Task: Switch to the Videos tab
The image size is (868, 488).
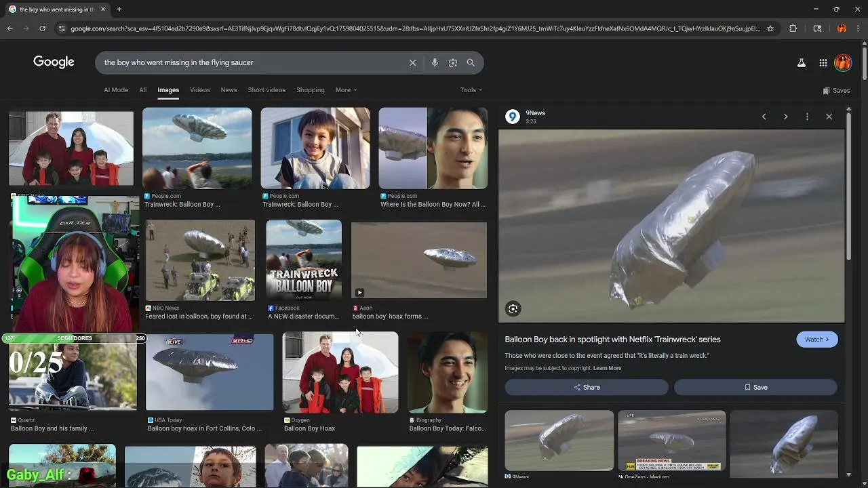Action: pos(199,90)
